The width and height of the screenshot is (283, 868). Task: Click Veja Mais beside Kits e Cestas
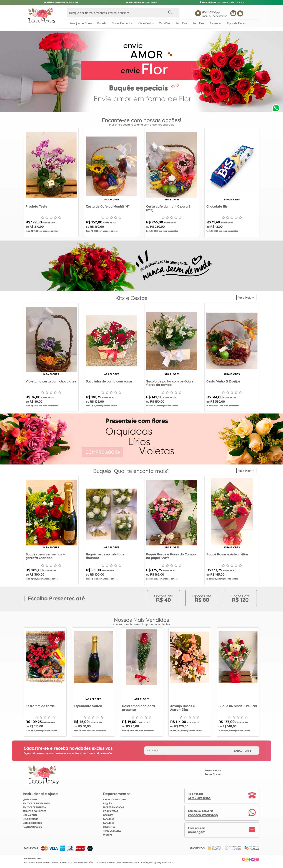coord(247,298)
